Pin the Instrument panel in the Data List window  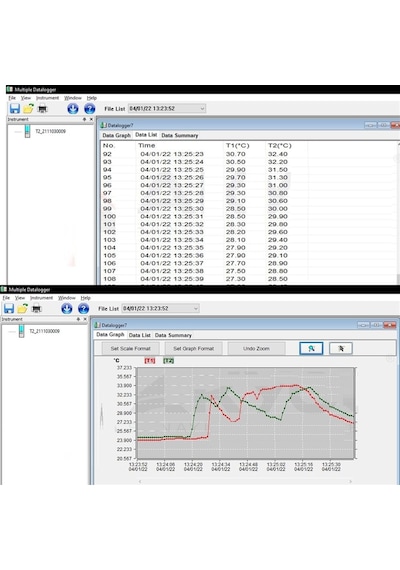click(x=84, y=119)
